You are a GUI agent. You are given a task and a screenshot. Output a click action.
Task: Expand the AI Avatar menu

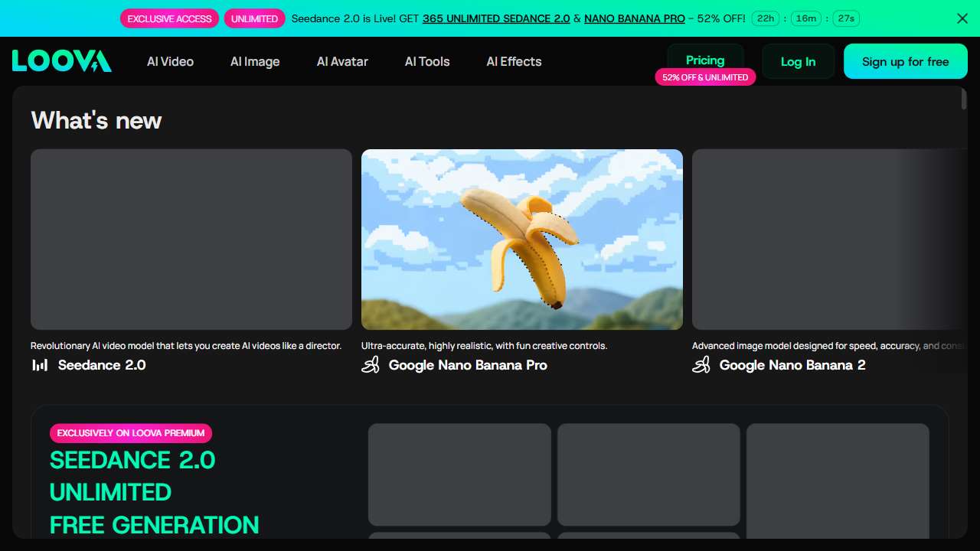click(342, 61)
